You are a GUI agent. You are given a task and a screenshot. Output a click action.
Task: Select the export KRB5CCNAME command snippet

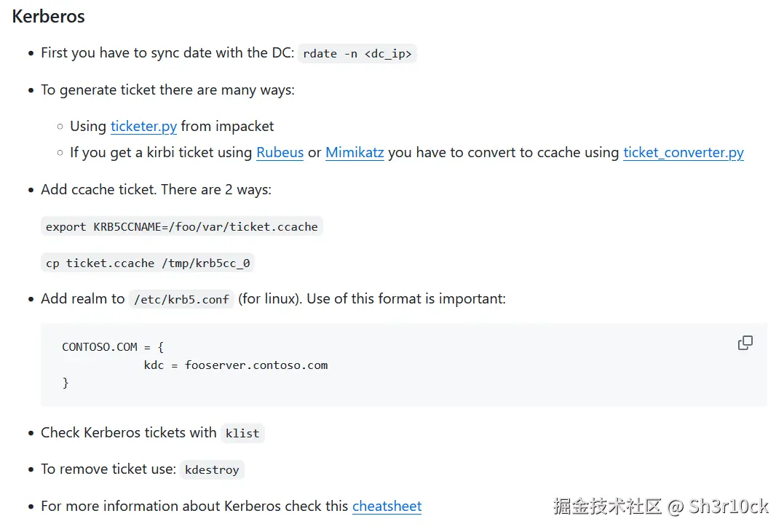181,226
